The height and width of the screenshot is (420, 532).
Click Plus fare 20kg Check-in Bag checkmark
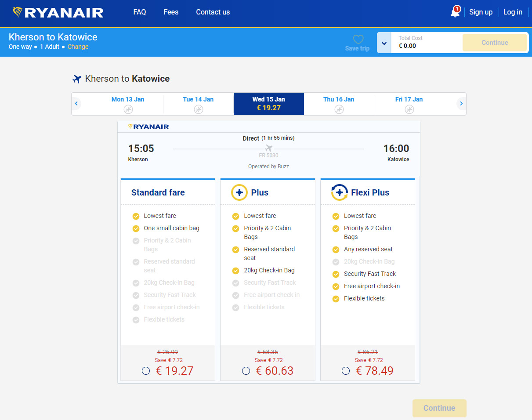click(x=235, y=270)
